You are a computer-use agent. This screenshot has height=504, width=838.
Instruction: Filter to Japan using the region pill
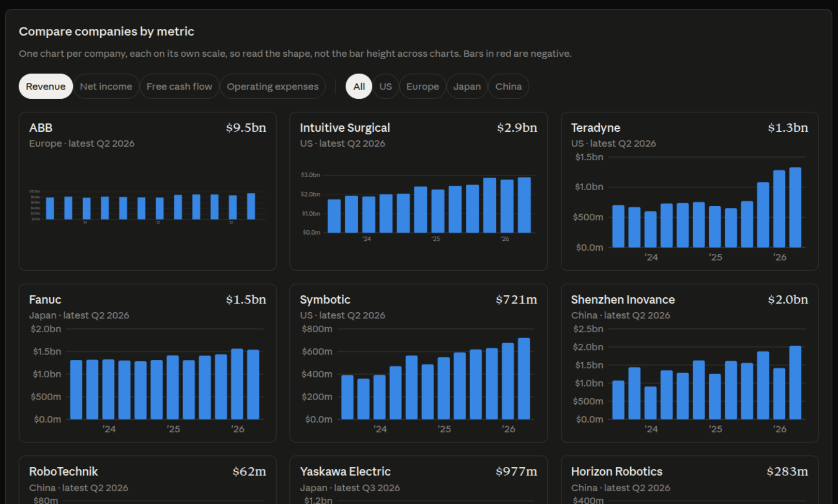pyautogui.click(x=467, y=86)
